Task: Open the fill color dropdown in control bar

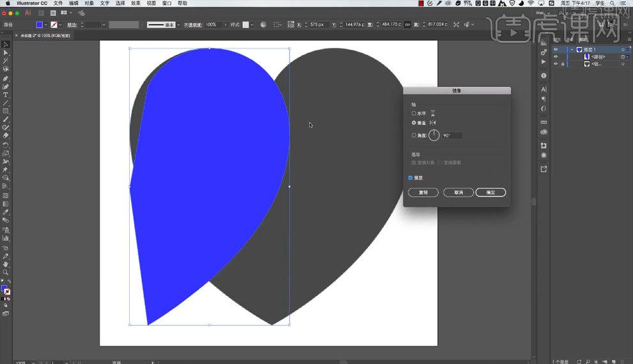Action: tap(45, 25)
